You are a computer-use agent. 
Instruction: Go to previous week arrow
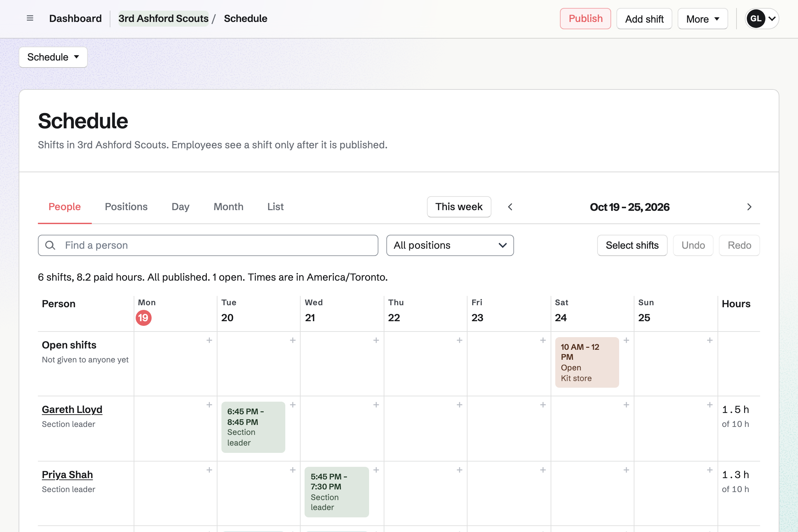point(510,207)
